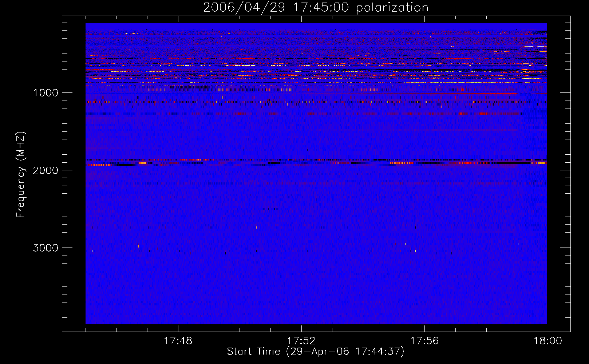Click the 2000 frequency tick label

tap(46, 170)
